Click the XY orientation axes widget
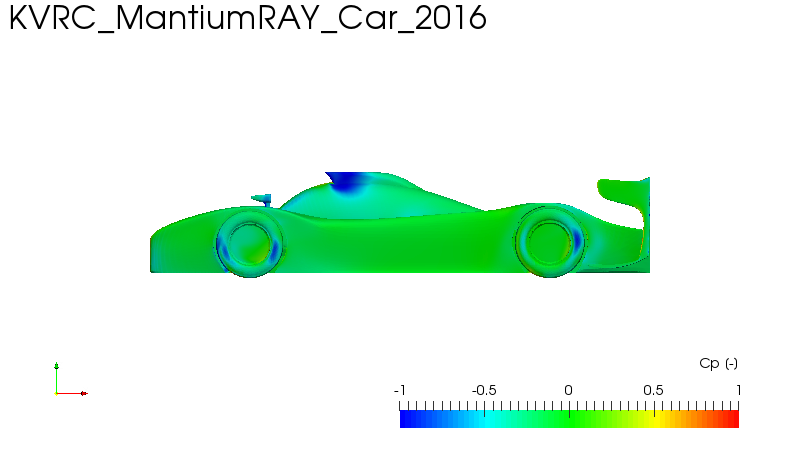Image resolution: width=800 pixels, height=450 pixels. click(70, 380)
